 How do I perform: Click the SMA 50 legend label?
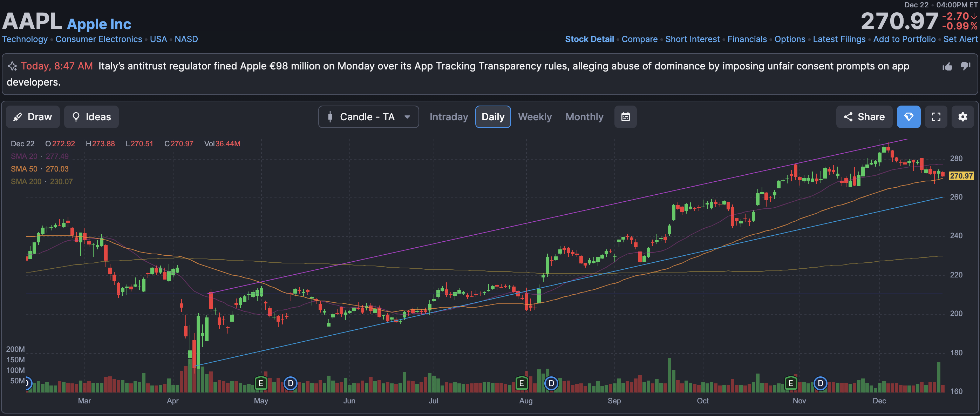[x=24, y=169]
